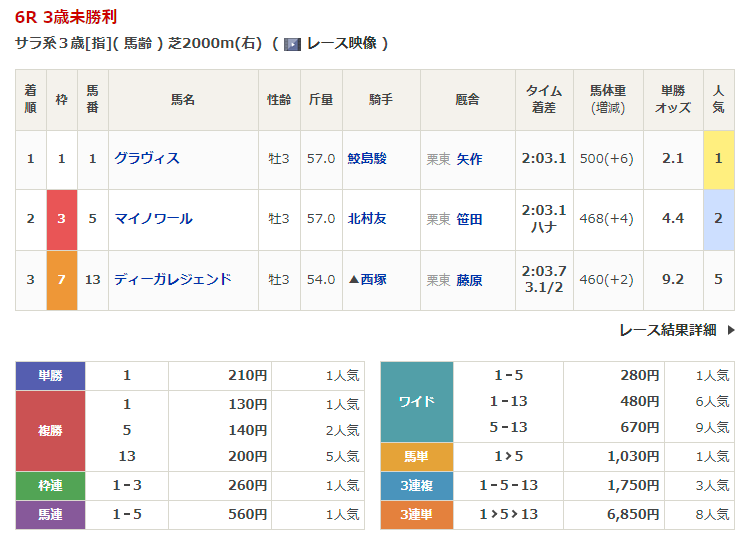Open the レース映像 race video link
This screenshot has height=538, width=755.
click(342, 44)
